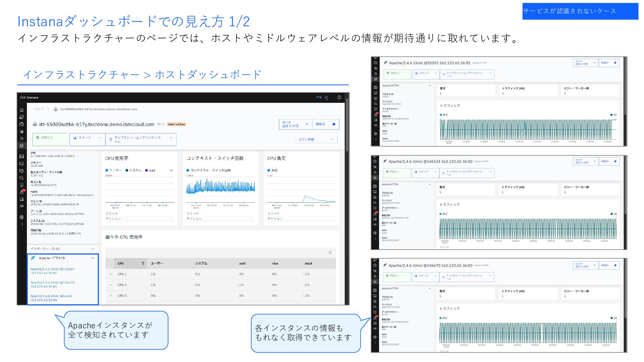The width and height of the screenshot is (644, 362).
Task: Click the stack chart icon in host dashboard スタック button
Action: [75, 137]
